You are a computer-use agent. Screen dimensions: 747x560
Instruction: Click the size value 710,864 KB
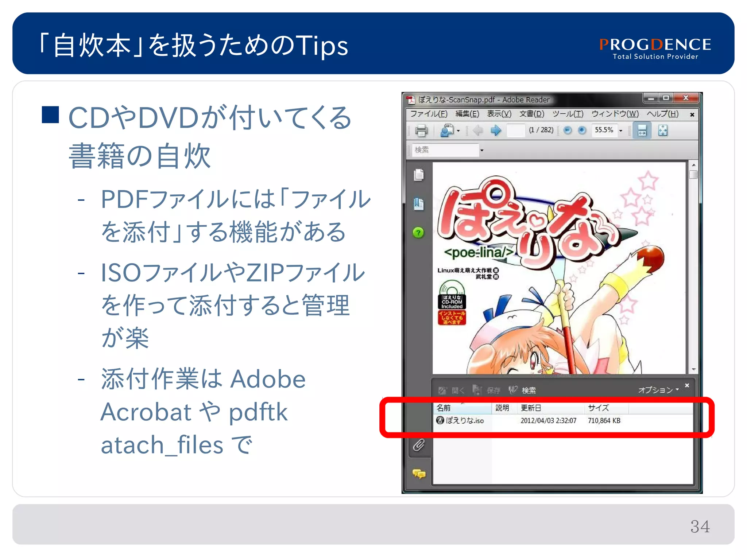tap(604, 421)
